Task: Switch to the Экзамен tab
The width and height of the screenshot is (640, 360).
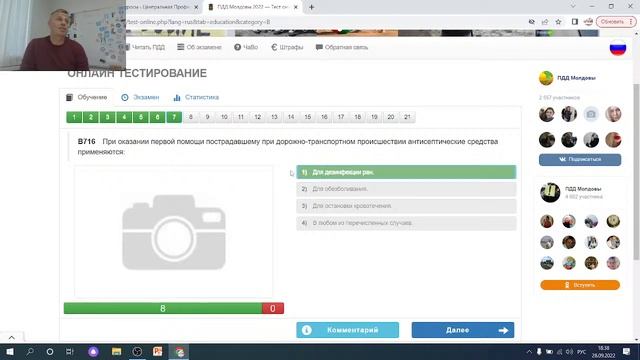Action: coord(140,97)
